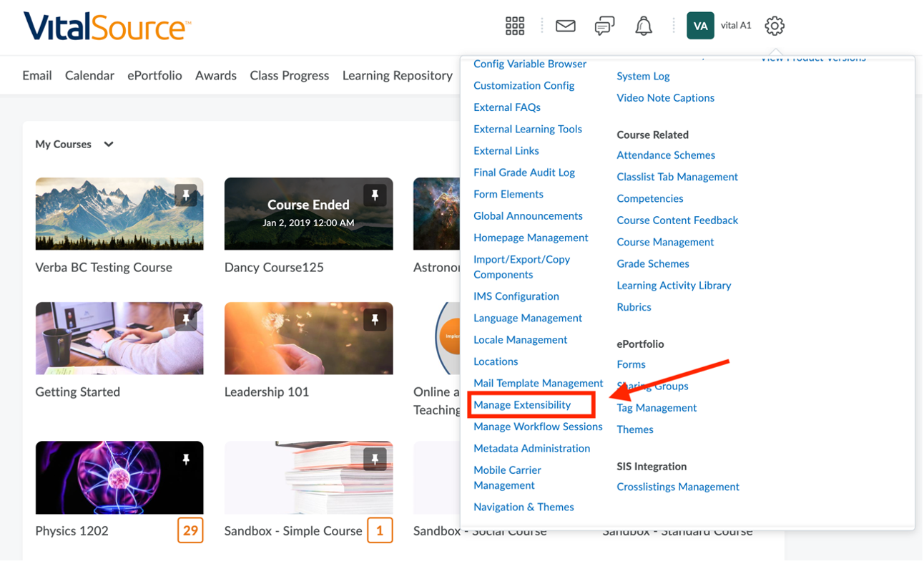
Task: Open Course Management
Action: (x=666, y=242)
